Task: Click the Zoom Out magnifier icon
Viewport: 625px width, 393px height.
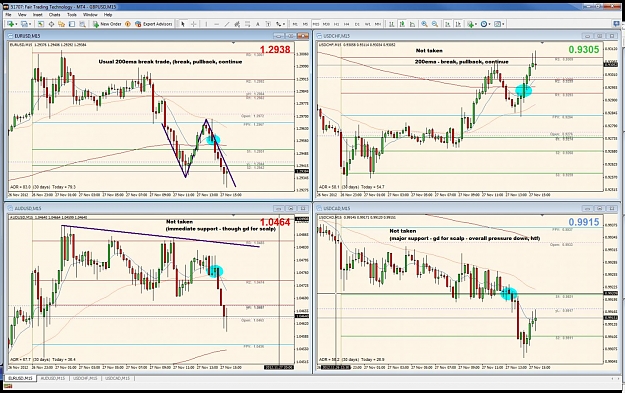Action: (435, 24)
